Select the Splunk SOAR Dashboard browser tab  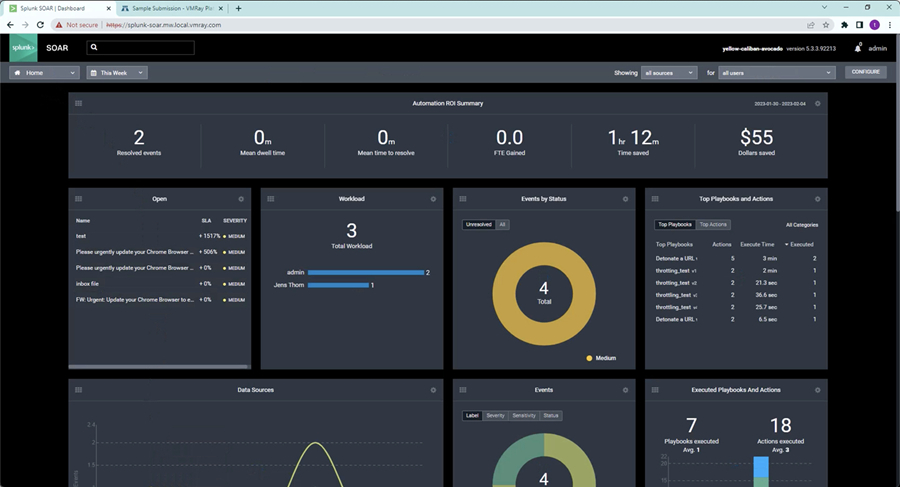tap(60, 9)
